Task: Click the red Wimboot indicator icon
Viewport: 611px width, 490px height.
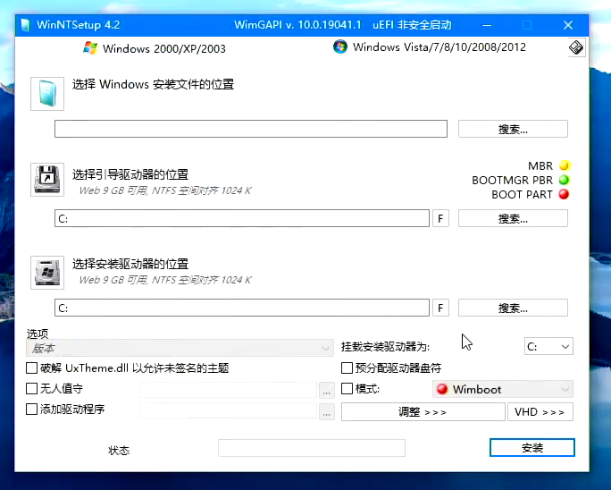Action: (x=442, y=389)
